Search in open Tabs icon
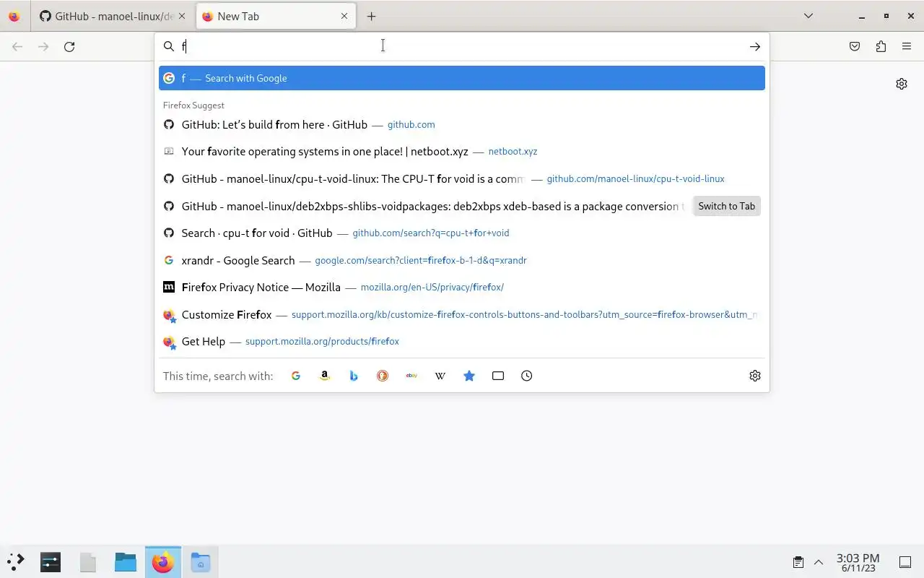924x578 pixels. (498, 376)
